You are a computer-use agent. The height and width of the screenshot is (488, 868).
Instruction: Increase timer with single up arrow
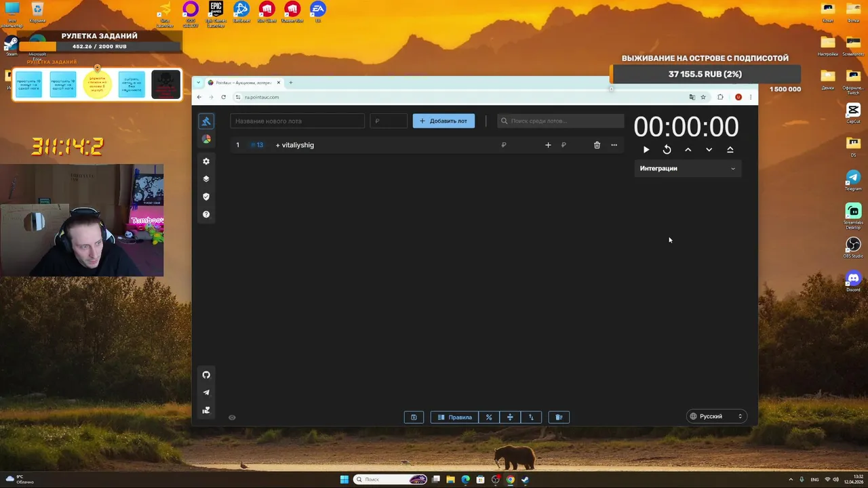click(688, 150)
